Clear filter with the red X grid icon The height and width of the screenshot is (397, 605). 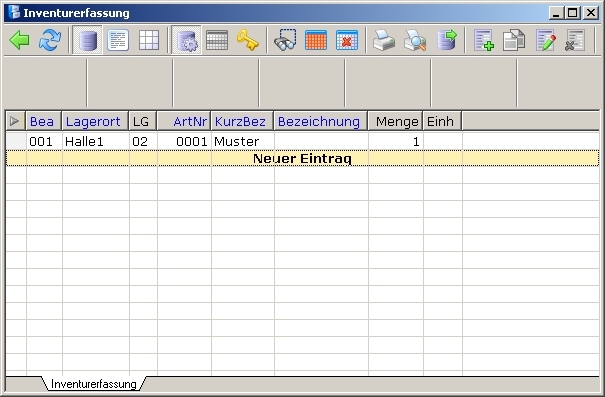[346, 40]
